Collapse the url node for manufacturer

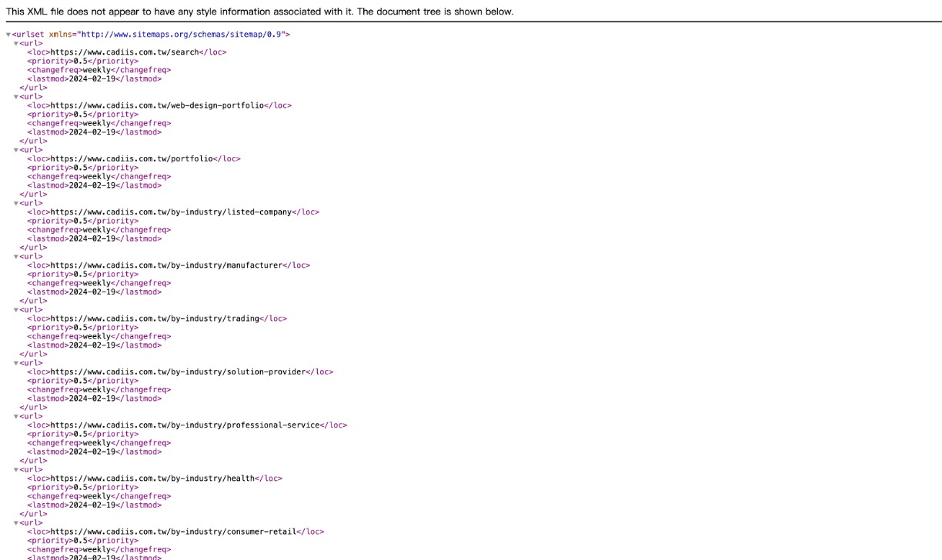[16, 257]
